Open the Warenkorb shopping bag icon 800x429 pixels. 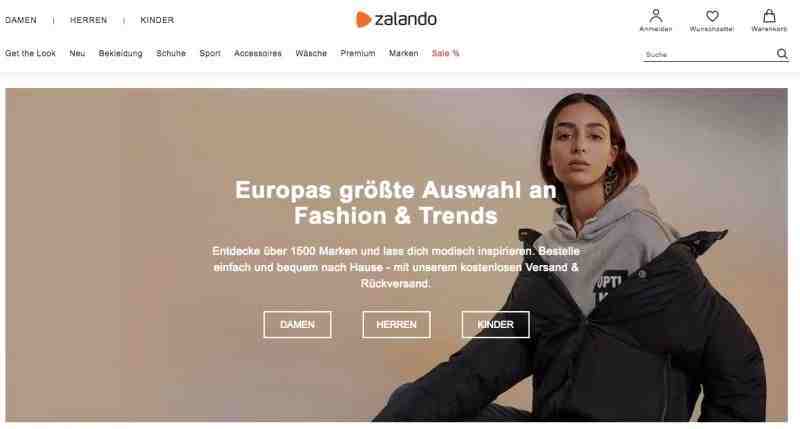[769, 15]
